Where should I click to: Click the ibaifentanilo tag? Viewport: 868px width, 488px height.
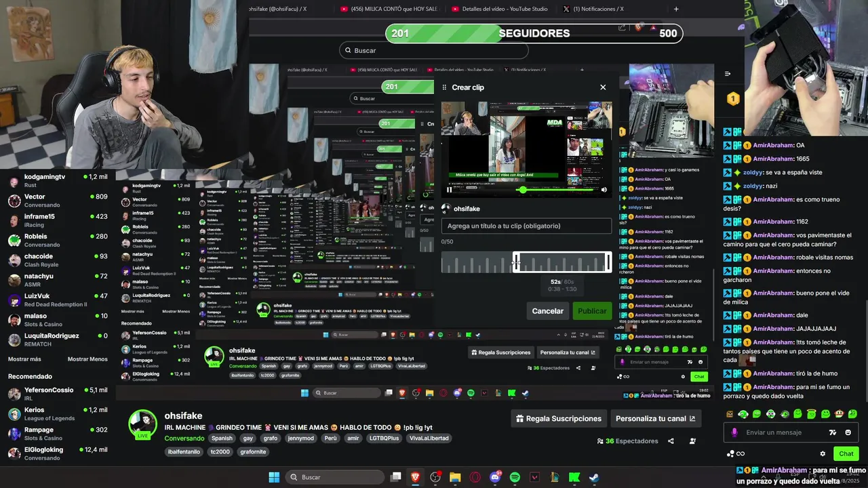184,452
